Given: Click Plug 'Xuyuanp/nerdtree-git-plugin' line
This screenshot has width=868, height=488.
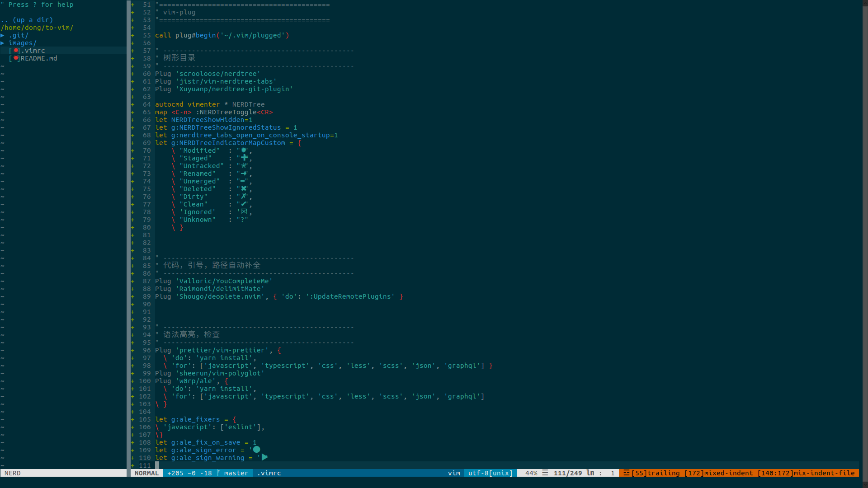Looking at the screenshot, I should [224, 89].
